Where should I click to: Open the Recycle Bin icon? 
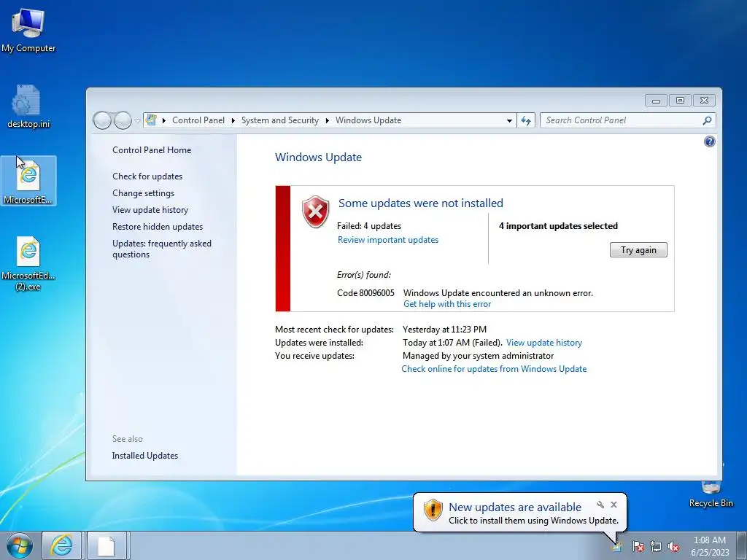click(x=711, y=494)
